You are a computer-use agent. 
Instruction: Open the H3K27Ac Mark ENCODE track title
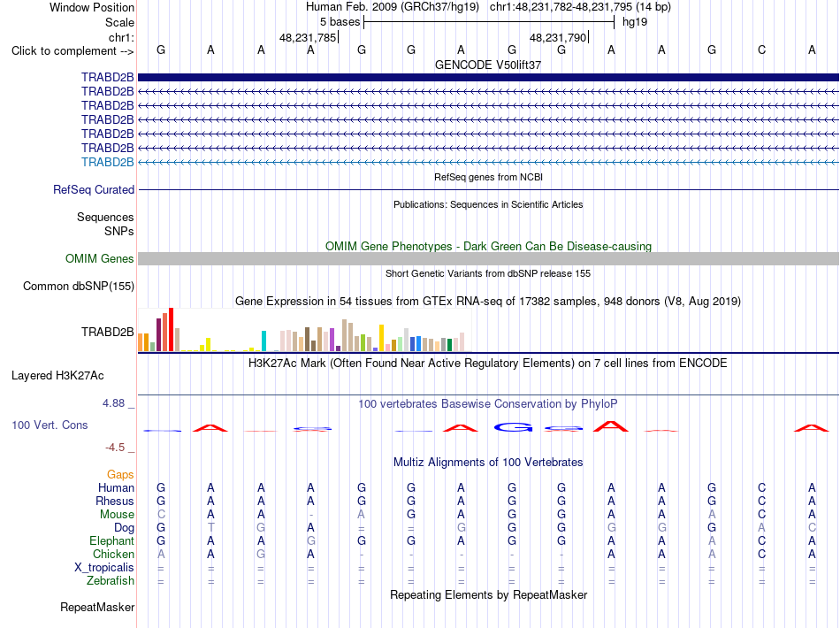click(x=488, y=364)
